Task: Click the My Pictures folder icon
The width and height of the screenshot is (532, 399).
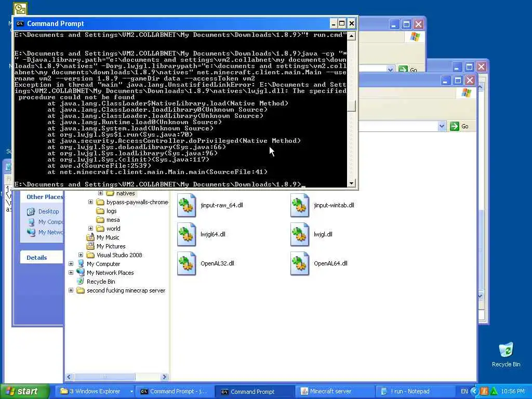Action: click(90, 246)
